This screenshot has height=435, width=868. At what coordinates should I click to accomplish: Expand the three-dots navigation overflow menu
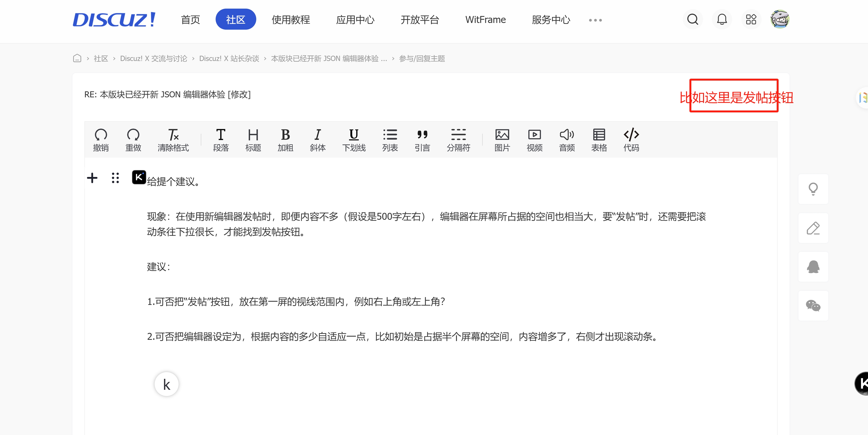[x=595, y=20]
